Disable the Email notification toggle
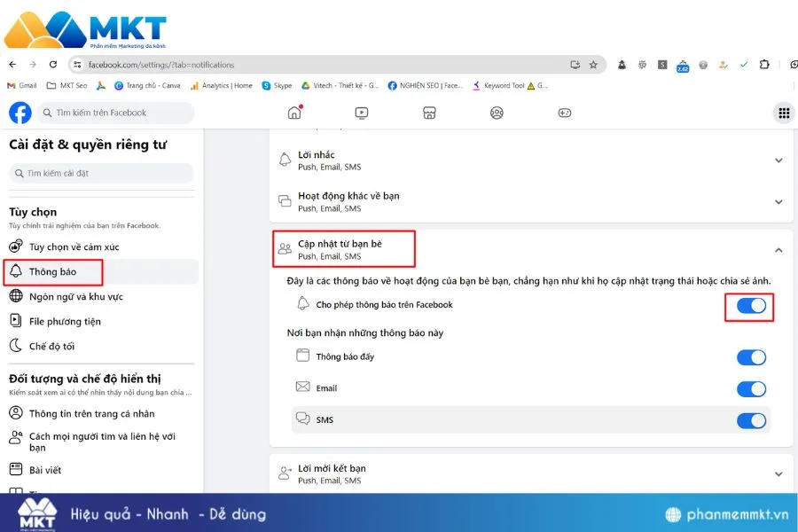The height and width of the screenshot is (532, 798). [750, 388]
